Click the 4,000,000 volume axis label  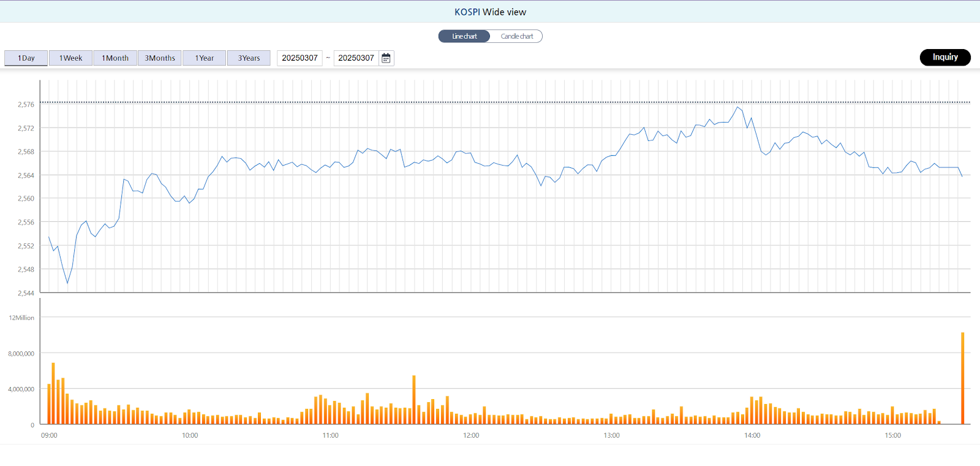21,389
